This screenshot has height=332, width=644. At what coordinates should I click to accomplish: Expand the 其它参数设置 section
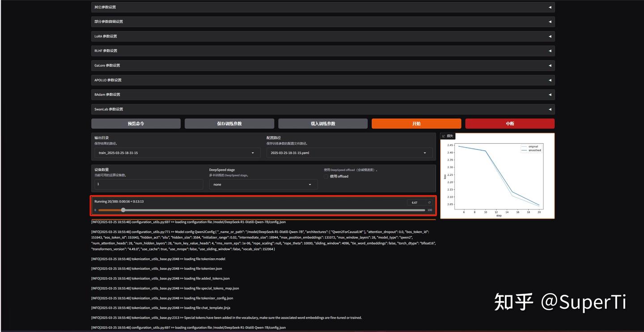pos(323,7)
